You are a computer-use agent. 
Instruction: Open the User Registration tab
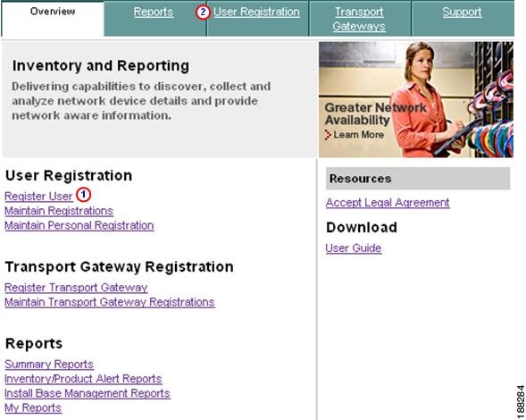point(256,13)
